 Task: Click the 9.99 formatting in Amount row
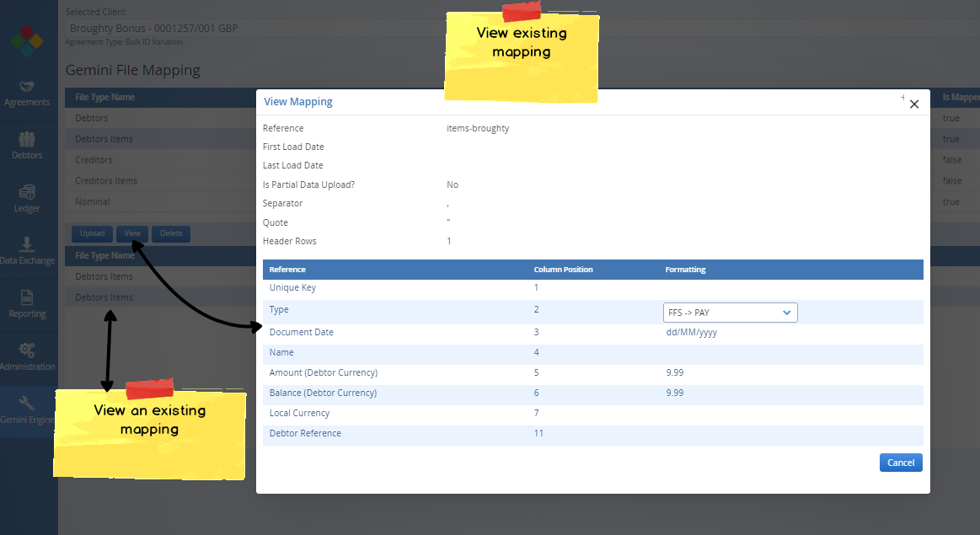pos(674,372)
